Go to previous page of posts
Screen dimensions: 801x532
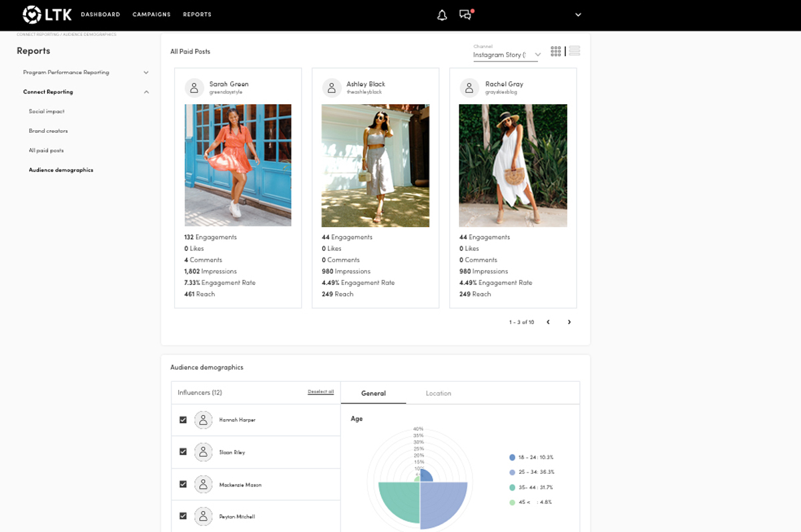[548, 322]
